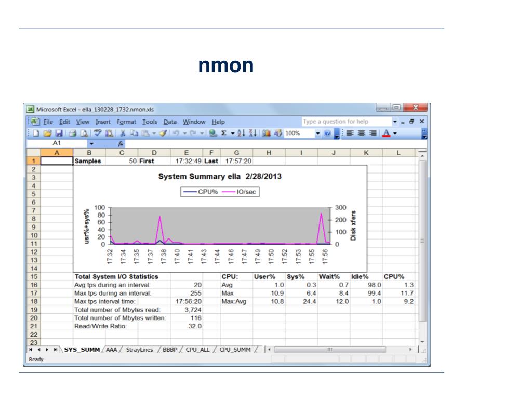Align text right in the cell
The width and height of the screenshot is (532, 399).
click(x=373, y=134)
